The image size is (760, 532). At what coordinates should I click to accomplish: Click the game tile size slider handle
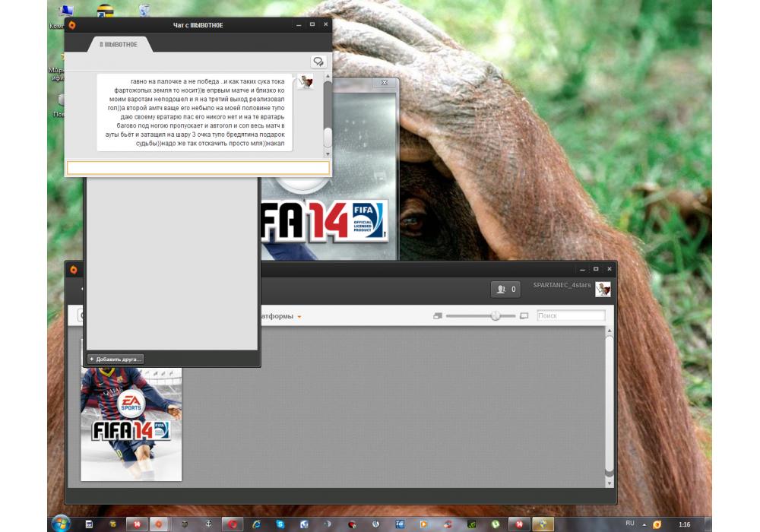496,315
